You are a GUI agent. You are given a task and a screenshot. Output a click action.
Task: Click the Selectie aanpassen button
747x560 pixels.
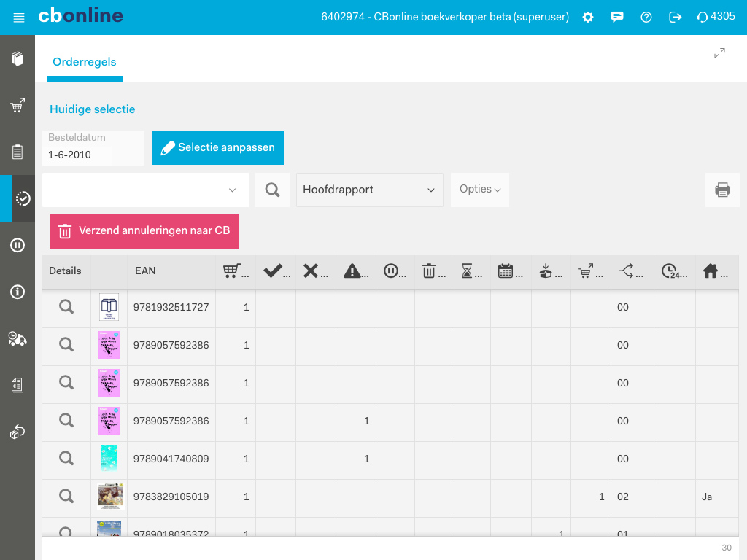click(x=217, y=148)
